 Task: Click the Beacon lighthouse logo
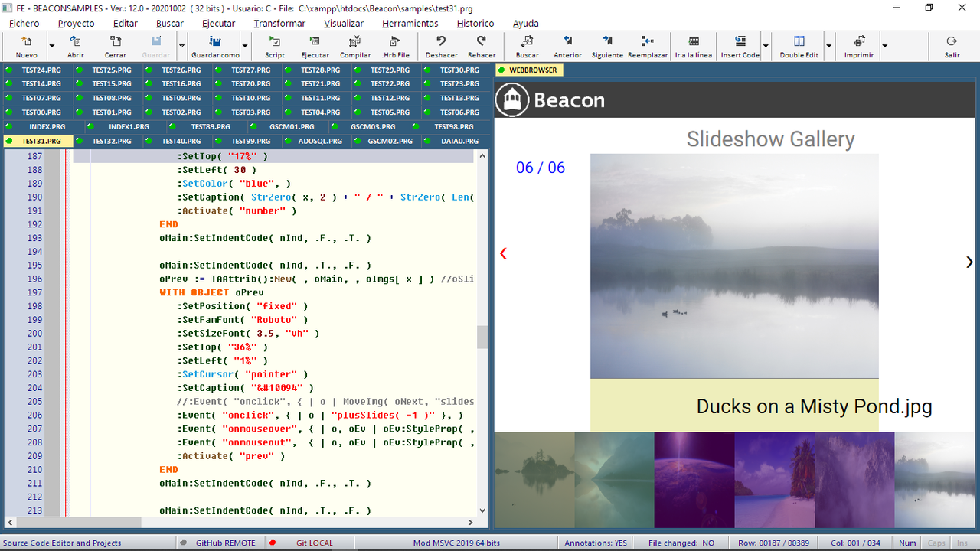pyautogui.click(x=512, y=100)
